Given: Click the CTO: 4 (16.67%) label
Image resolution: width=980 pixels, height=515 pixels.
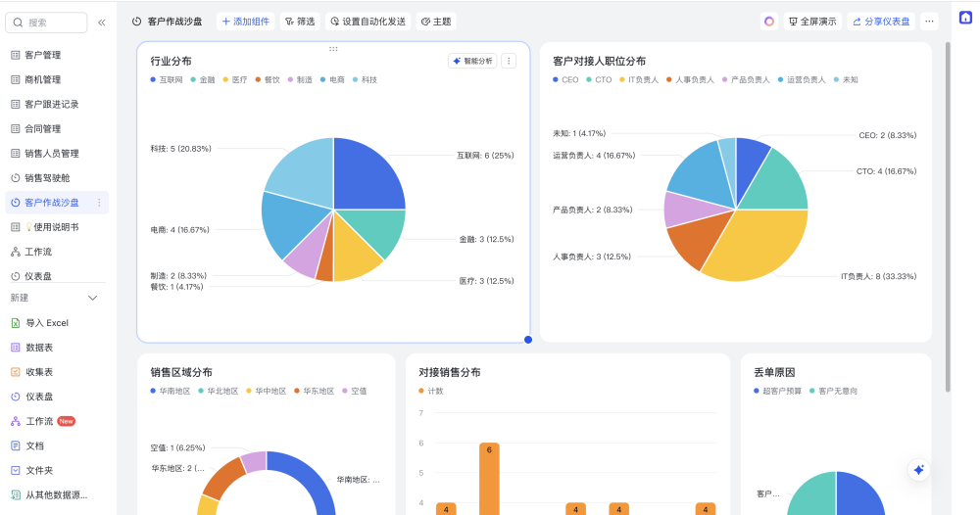Looking at the screenshot, I should pyautogui.click(x=886, y=171).
